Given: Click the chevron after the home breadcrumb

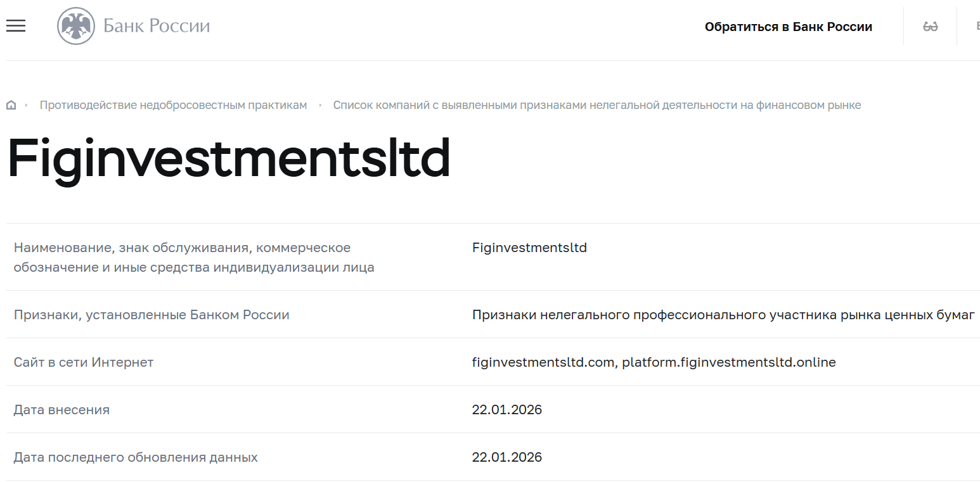Looking at the screenshot, I should click(26, 105).
